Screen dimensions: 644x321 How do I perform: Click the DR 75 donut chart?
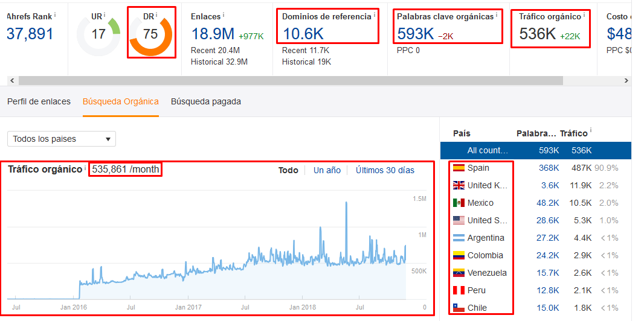tap(151, 34)
